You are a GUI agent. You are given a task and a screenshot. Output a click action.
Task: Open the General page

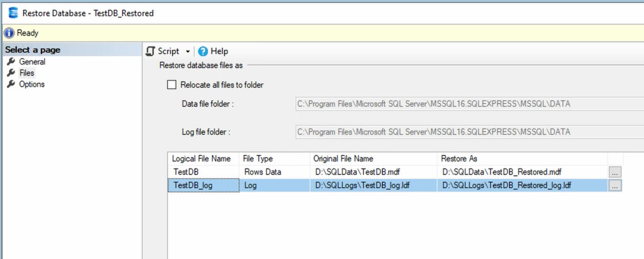click(32, 62)
